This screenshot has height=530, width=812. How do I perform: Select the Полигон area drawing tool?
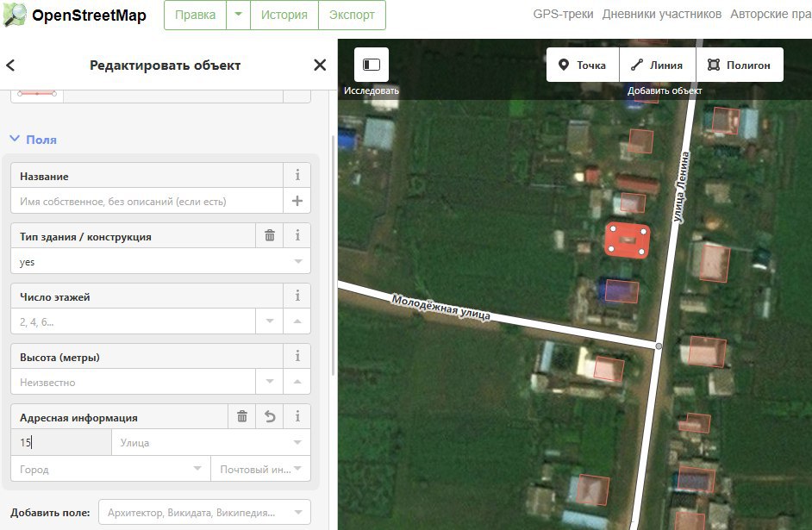point(740,65)
